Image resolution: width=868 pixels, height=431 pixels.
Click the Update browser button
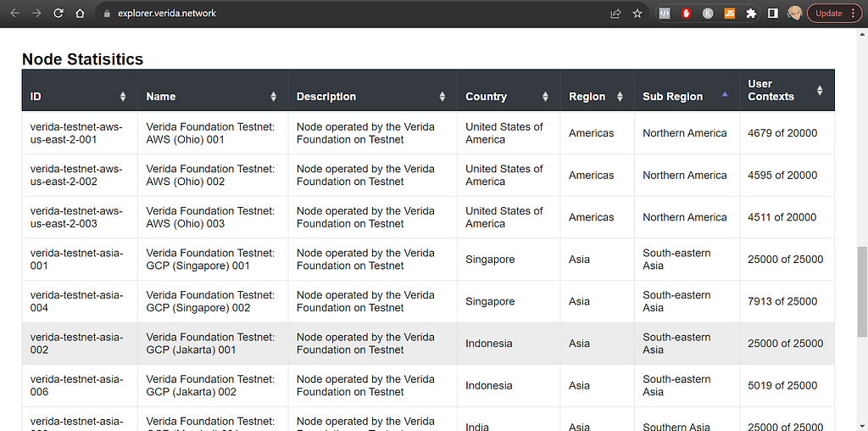pyautogui.click(x=828, y=14)
